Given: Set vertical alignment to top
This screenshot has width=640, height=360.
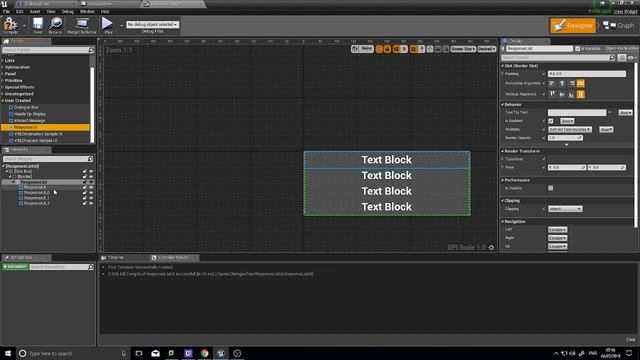Looking at the screenshot, I should (552, 94).
